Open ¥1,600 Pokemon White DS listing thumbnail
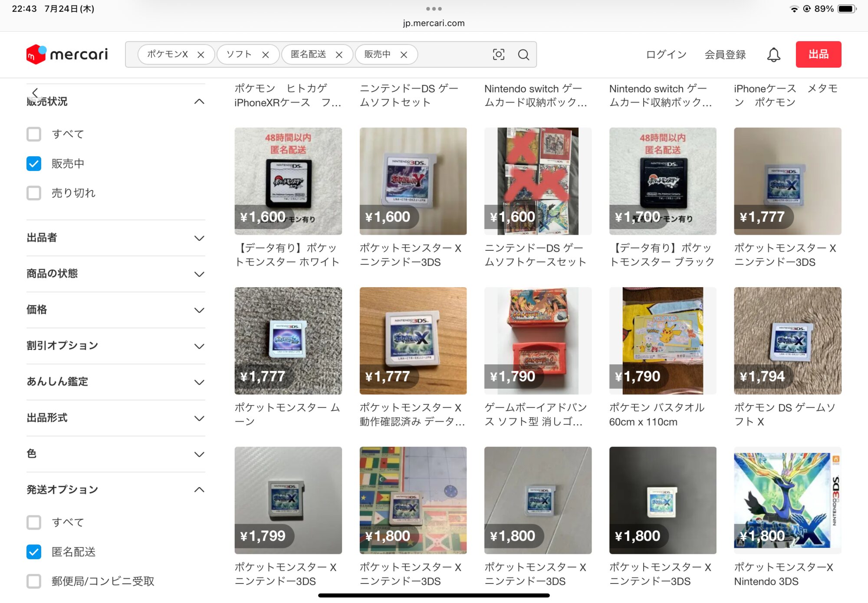 [x=288, y=181]
